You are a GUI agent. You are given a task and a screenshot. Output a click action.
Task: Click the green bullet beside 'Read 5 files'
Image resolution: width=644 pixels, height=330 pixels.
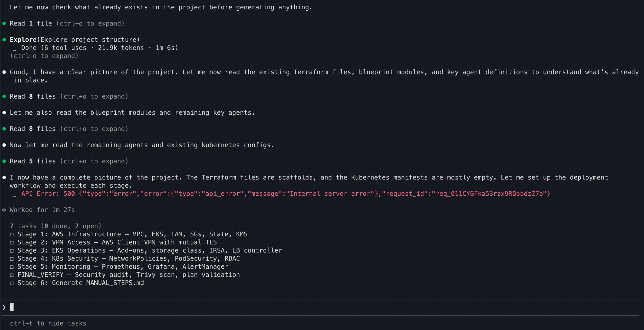4,161
